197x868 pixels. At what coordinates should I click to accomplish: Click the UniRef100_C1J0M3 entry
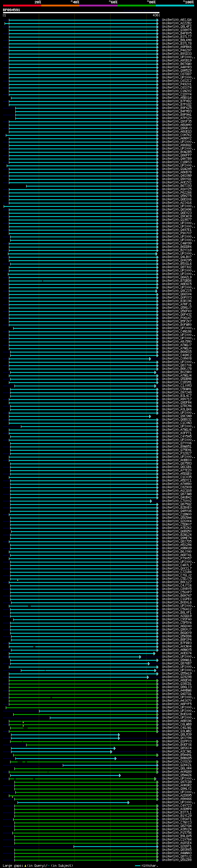click(176, 386)
